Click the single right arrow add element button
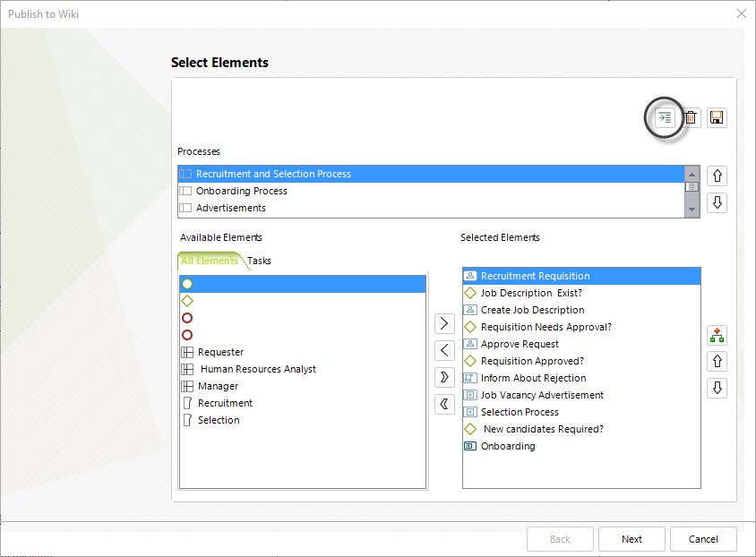 coord(444,323)
